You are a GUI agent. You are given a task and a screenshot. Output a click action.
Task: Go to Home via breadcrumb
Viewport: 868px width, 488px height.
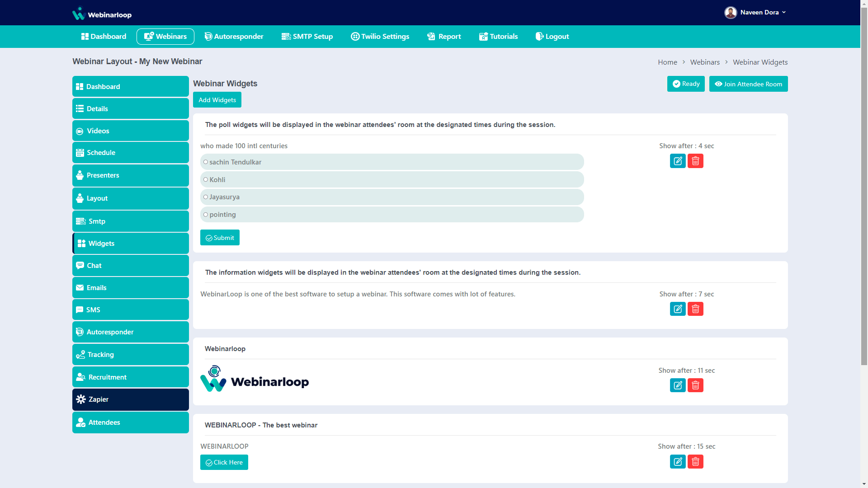667,62
